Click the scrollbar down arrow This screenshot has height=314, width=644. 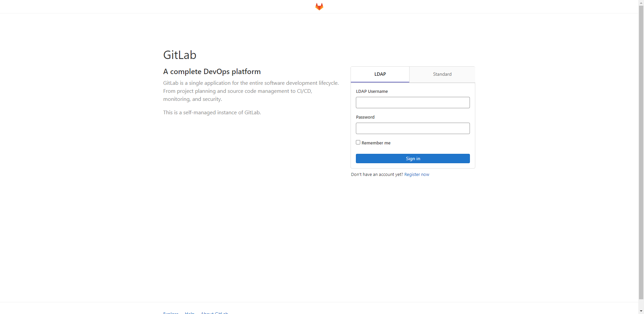[641, 311]
